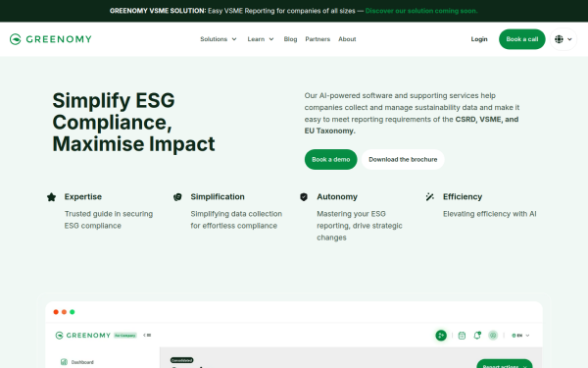The height and width of the screenshot is (368, 588).
Task: Go to the Blog page
Action: point(290,39)
